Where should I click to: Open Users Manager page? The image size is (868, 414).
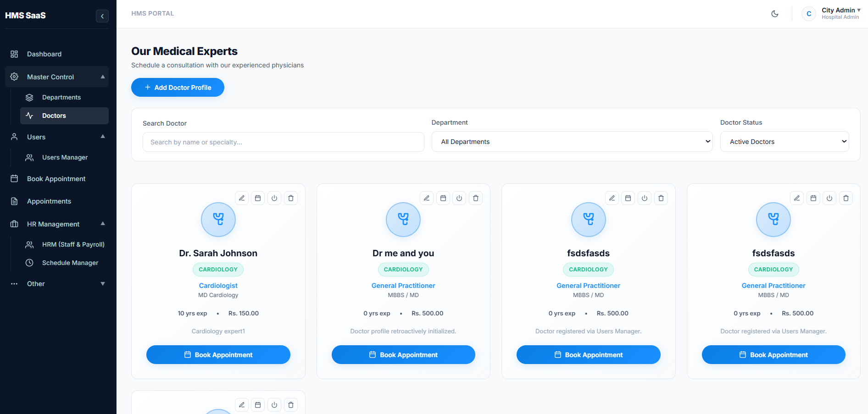point(64,157)
